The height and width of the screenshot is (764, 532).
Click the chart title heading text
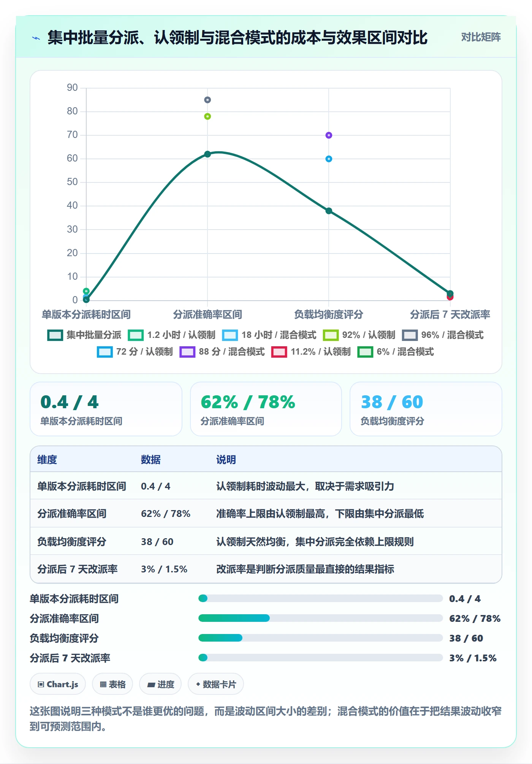(237, 38)
